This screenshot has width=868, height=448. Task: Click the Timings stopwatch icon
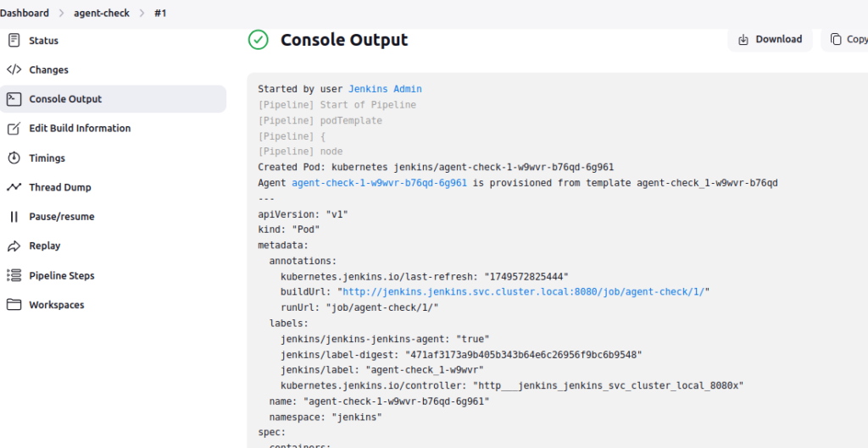pyautogui.click(x=14, y=158)
